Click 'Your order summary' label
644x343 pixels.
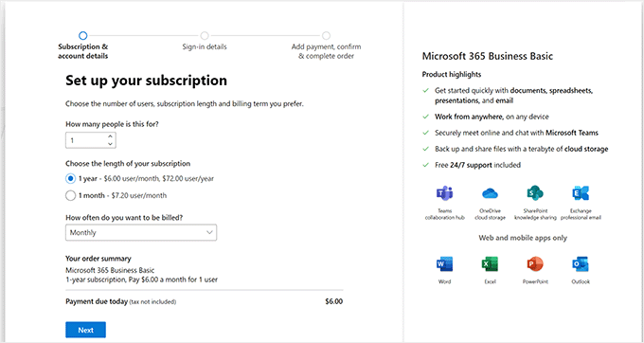coord(98,259)
